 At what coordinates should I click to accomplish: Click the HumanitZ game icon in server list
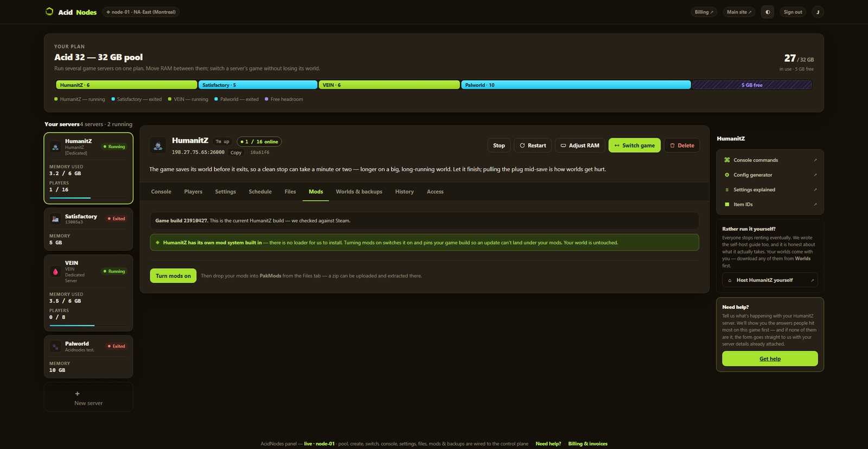[x=55, y=147]
